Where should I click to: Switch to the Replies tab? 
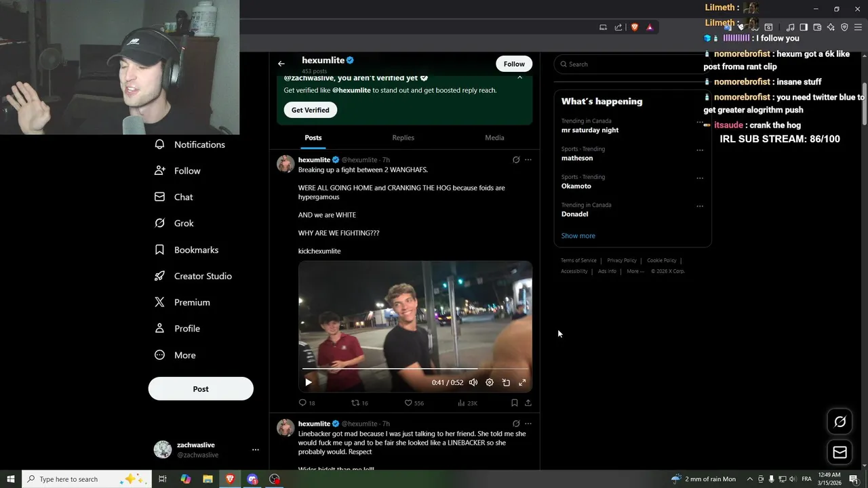coord(403,138)
